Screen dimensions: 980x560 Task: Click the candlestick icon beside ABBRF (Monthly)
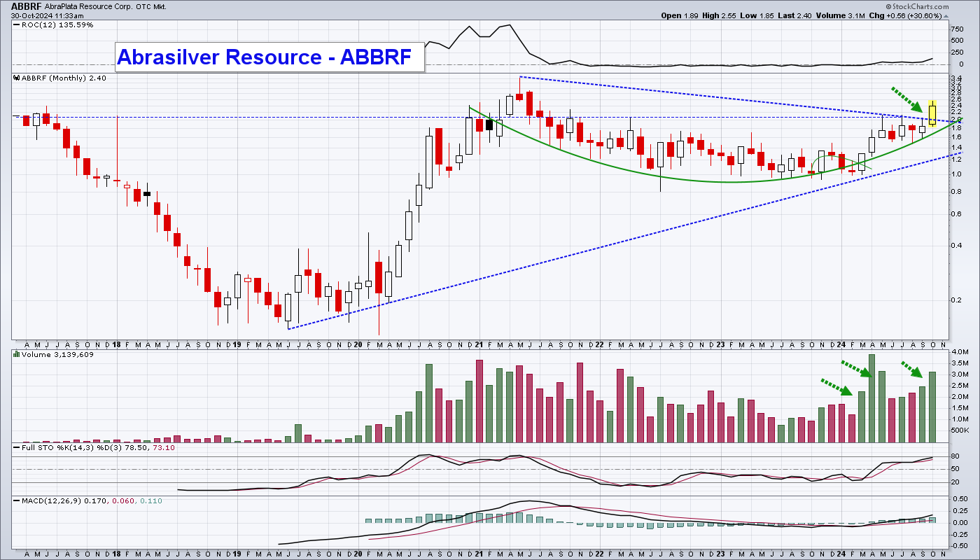[15, 78]
